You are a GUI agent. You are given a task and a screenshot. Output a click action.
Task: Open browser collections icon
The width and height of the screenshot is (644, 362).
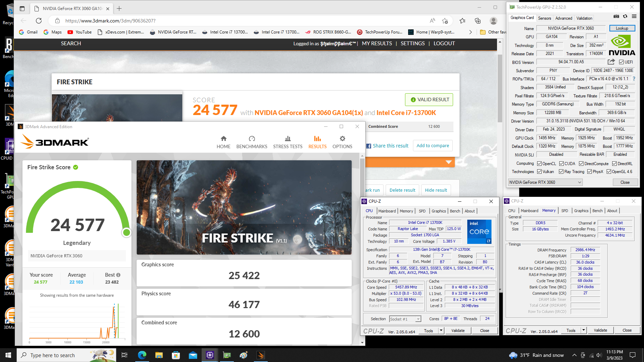pyautogui.click(x=478, y=21)
